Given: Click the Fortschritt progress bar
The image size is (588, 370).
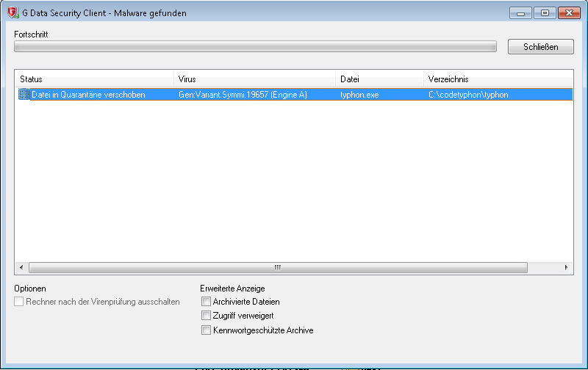Looking at the screenshot, I should click(x=255, y=46).
